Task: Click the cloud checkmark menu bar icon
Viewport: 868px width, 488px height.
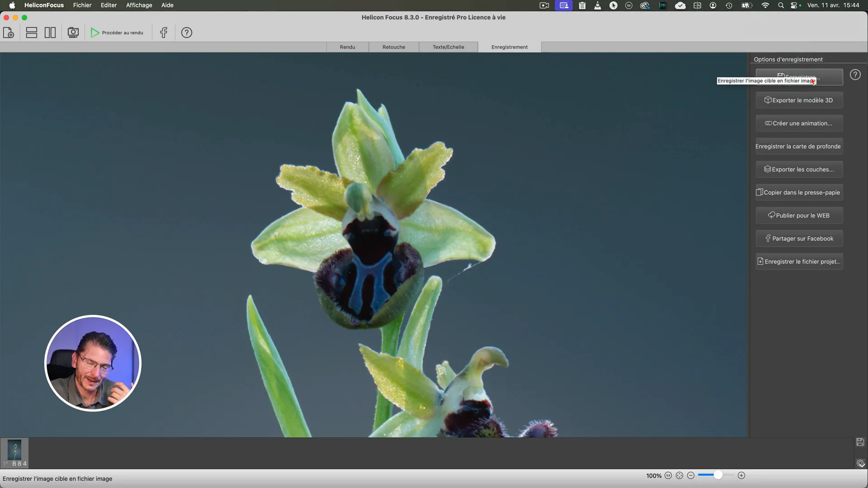Action: (680, 5)
